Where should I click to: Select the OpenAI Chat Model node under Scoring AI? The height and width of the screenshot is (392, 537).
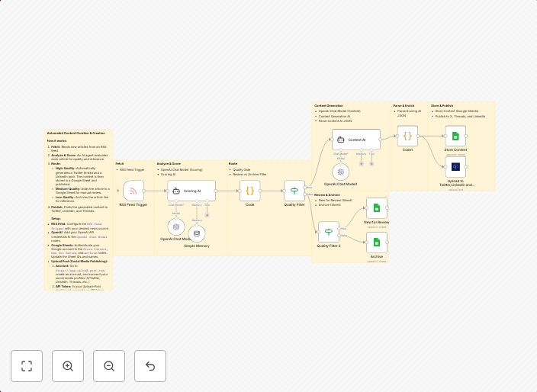tap(176, 227)
